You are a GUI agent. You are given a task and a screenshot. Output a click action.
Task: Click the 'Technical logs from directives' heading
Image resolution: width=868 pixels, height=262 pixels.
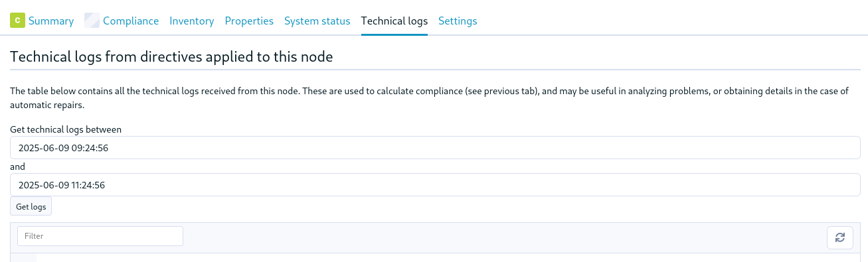click(x=171, y=56)
